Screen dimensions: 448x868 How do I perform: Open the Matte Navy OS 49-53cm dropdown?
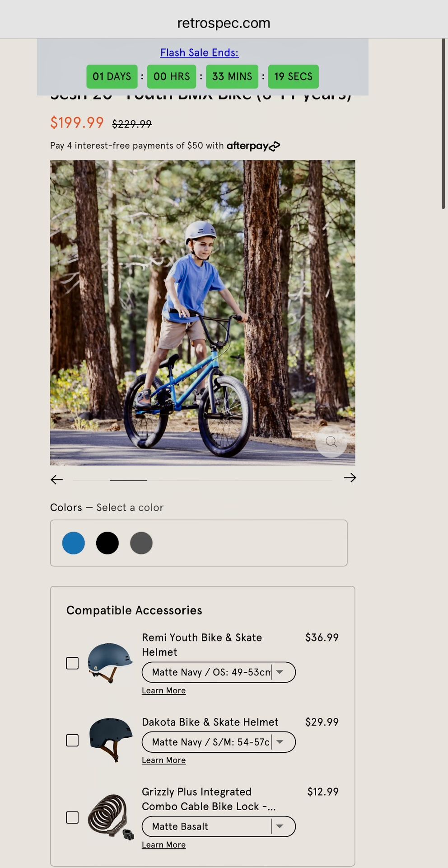pos(219,672)
